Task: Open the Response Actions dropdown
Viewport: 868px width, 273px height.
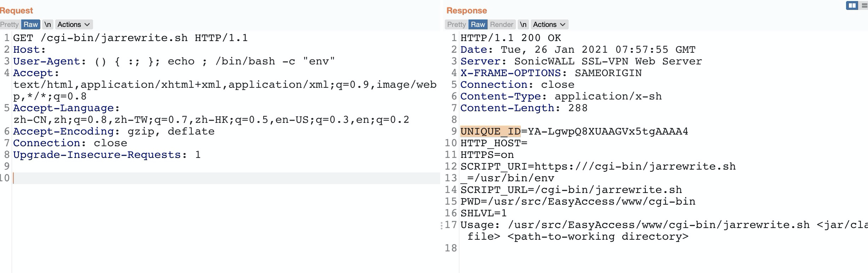Action: (x=550, y=24)
